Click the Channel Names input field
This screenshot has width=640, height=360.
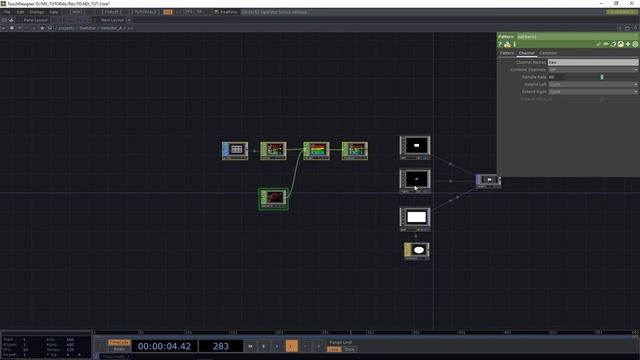tap(593, 62)
